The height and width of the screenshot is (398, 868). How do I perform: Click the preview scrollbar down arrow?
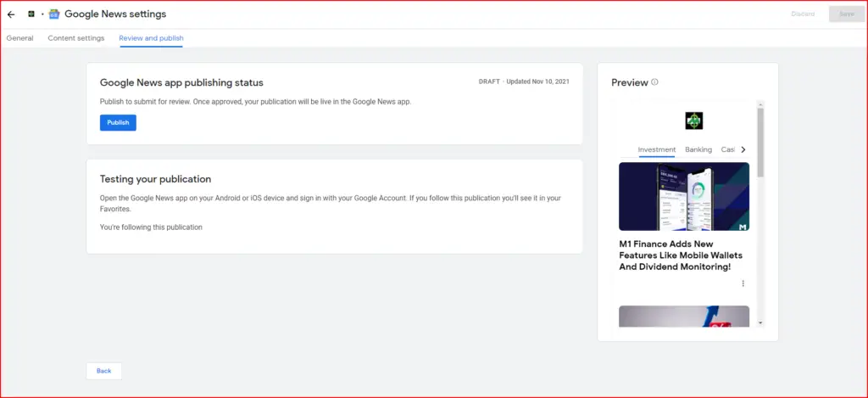point(760,322)
